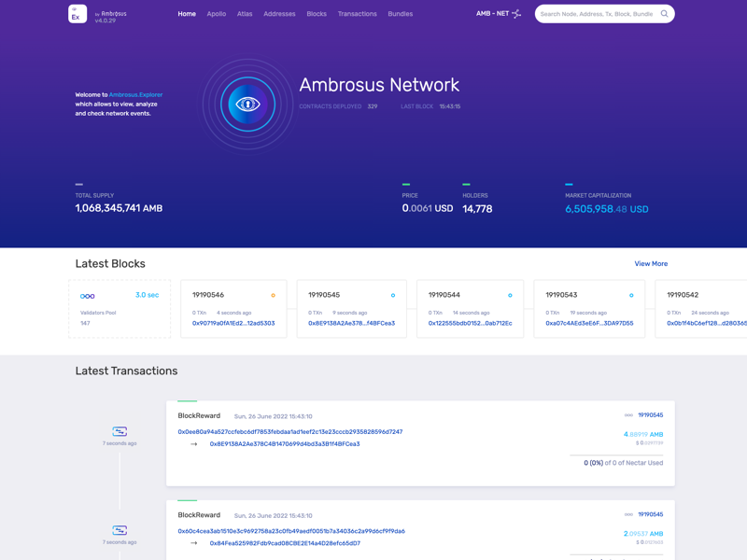This screenshot has height=560, width=747.
Task: Open the Addresses page
Action: [279, 14]
